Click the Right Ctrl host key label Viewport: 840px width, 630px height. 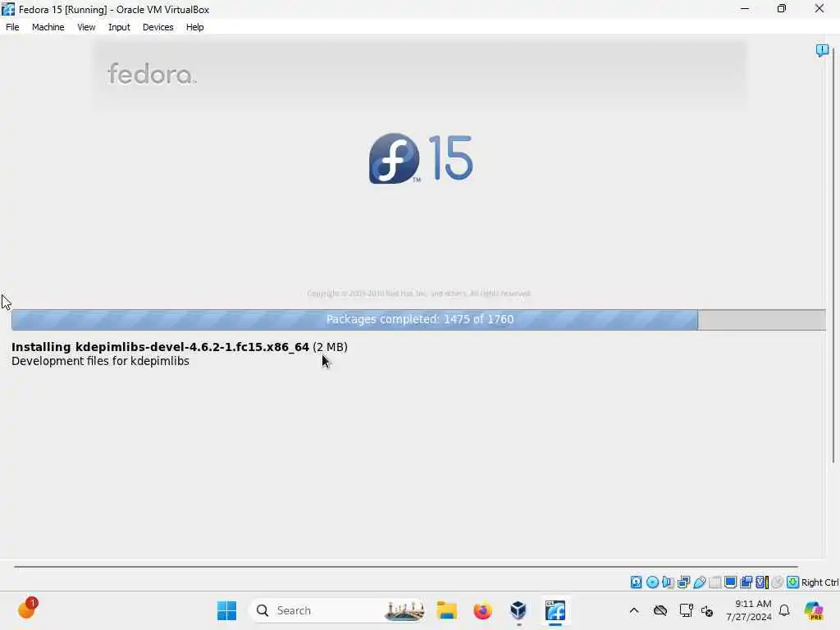pyautogui.click(x=819, y=582)
